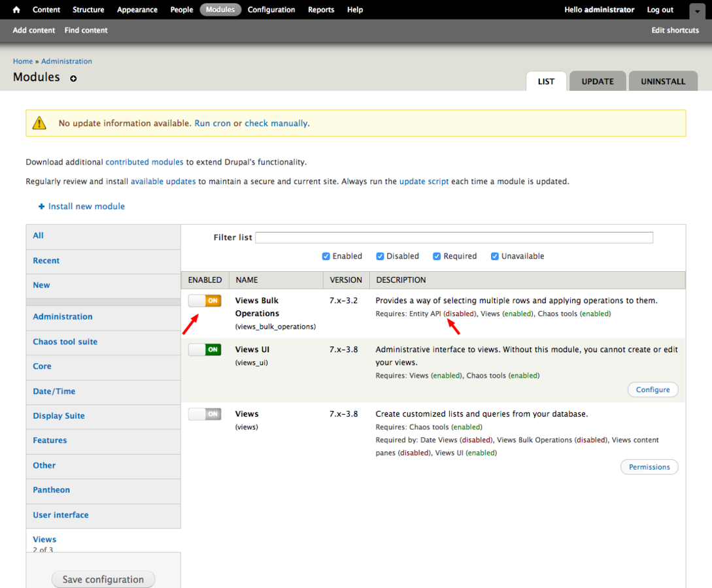Select Other category in sidebar
The height and width of the screenshot is (588, 712).
pos(103,465)
